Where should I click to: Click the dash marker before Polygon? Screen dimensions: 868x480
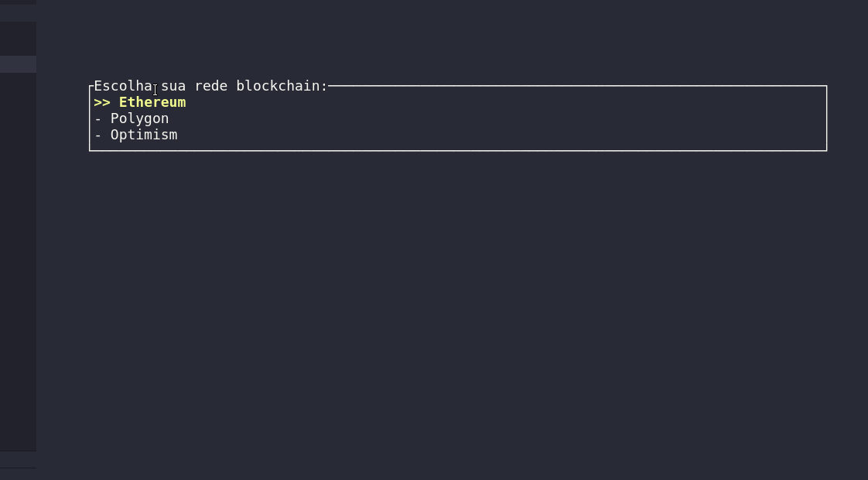[x=96, y=118]
